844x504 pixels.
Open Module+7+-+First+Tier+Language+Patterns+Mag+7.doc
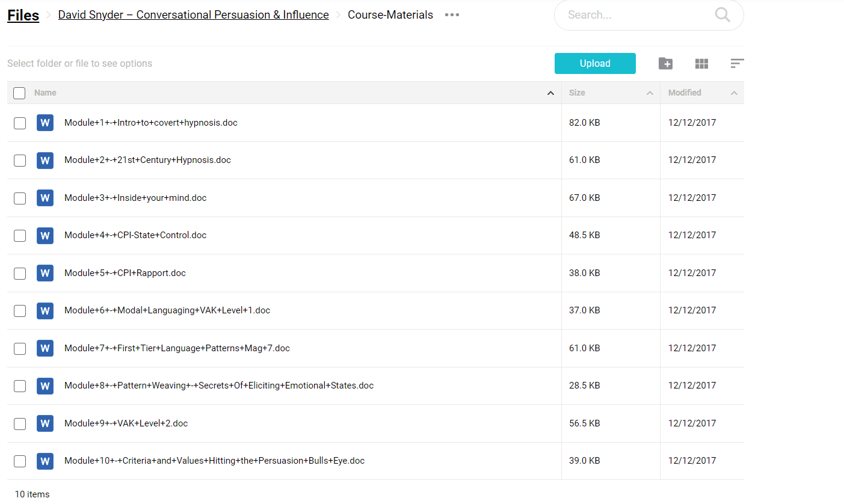pos(177,348)
